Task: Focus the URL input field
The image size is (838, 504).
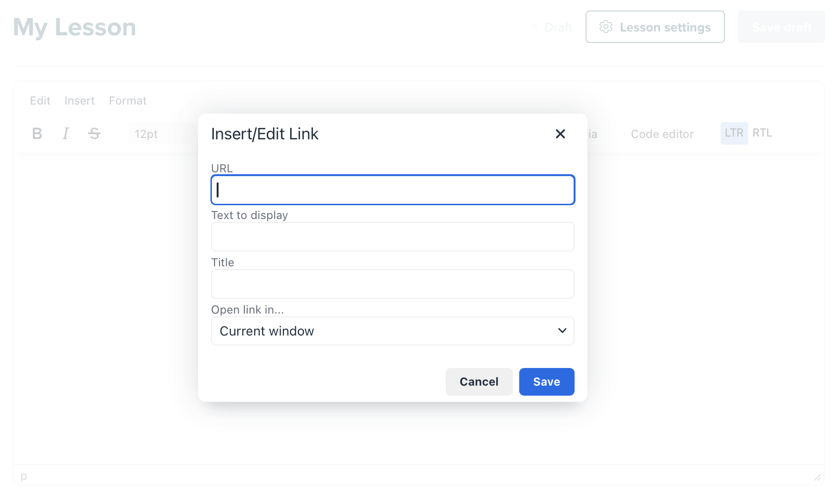Action: (393, 190)
